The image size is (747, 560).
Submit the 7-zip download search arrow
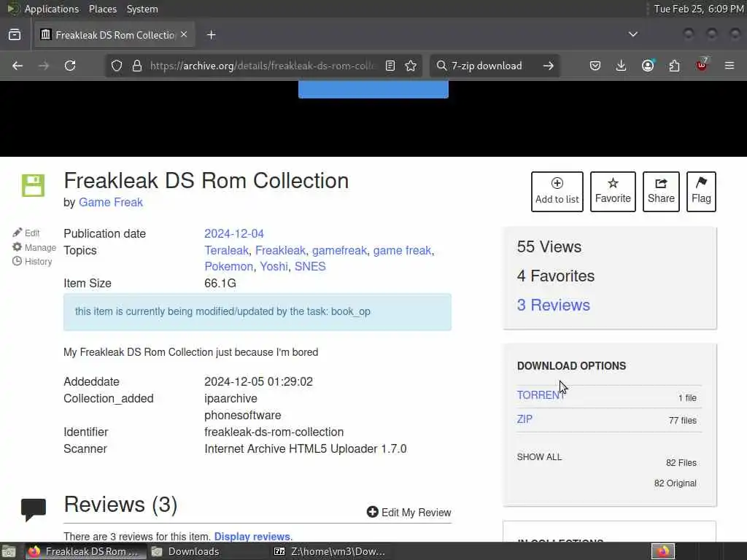549,66
